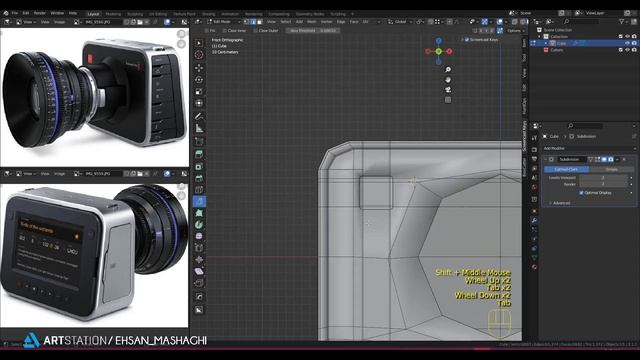This screenshot has width=640, height=360.
Task: Select the Move tool
Action: 199,67
